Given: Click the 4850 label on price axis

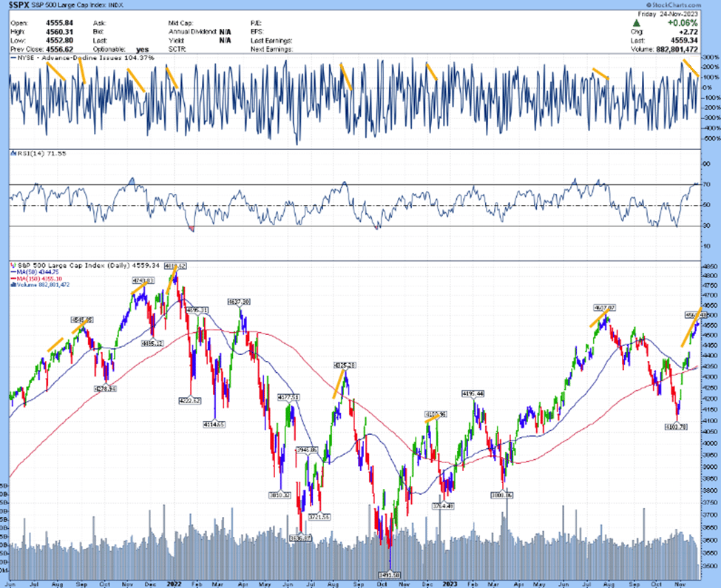Looking at the screenshot, I should pos(711,266).
